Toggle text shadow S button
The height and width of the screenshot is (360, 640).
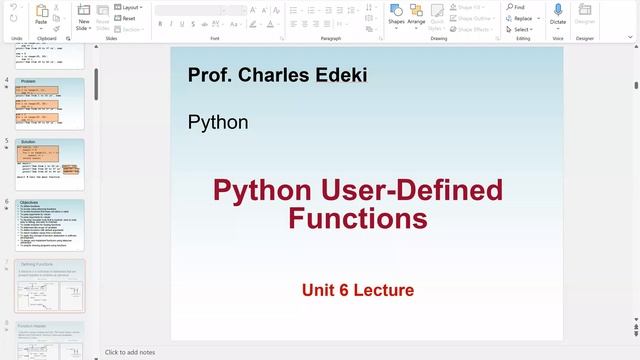tap(193, 24)
